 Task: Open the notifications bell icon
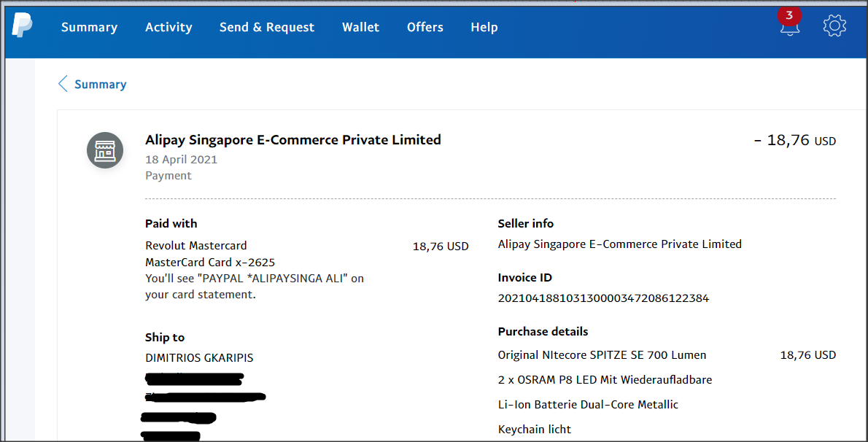tap(789, 26)
